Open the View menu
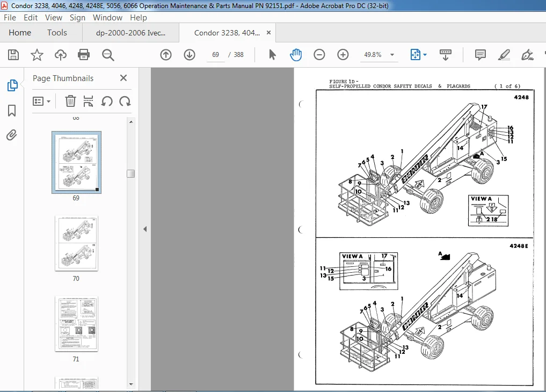Image resolution: width=546 pixels, height=392 pixels. tap(54, 17)
